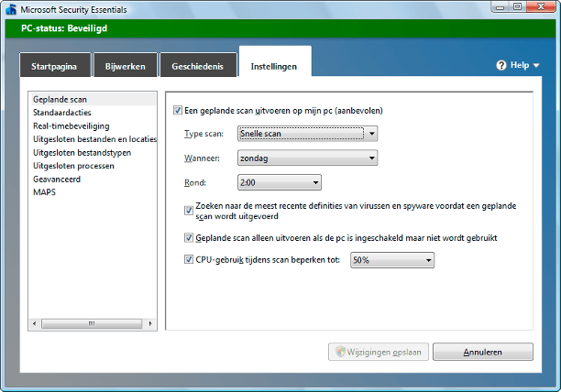Click the Annuleren button
Viewport: 561px width, 392px height.
coord(483,352)
